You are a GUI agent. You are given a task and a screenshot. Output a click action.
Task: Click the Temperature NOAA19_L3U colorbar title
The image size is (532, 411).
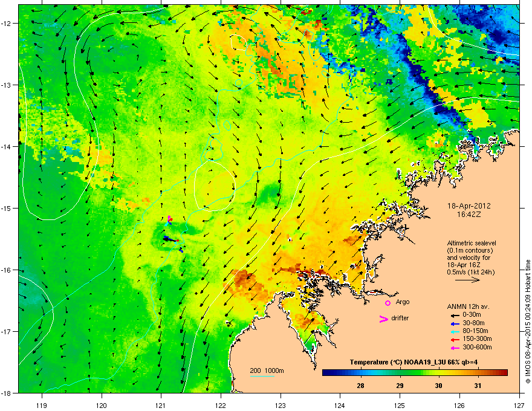click(414, 362)
